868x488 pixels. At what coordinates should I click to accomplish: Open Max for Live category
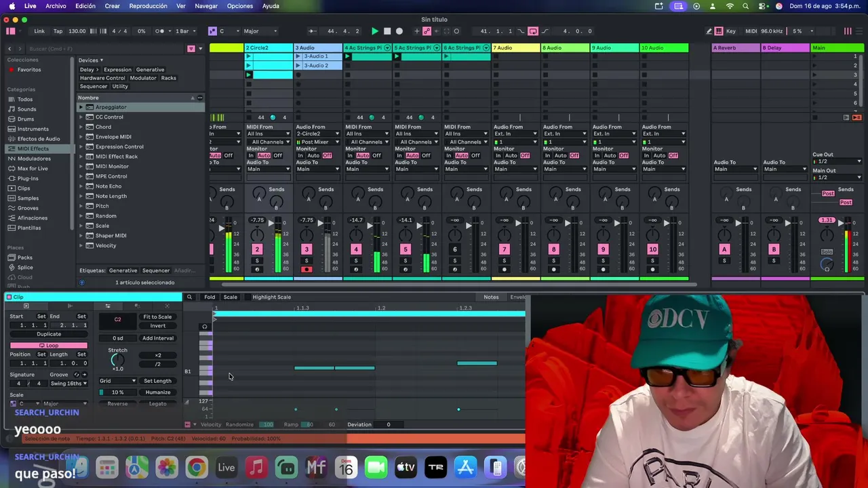coord(33,169)
